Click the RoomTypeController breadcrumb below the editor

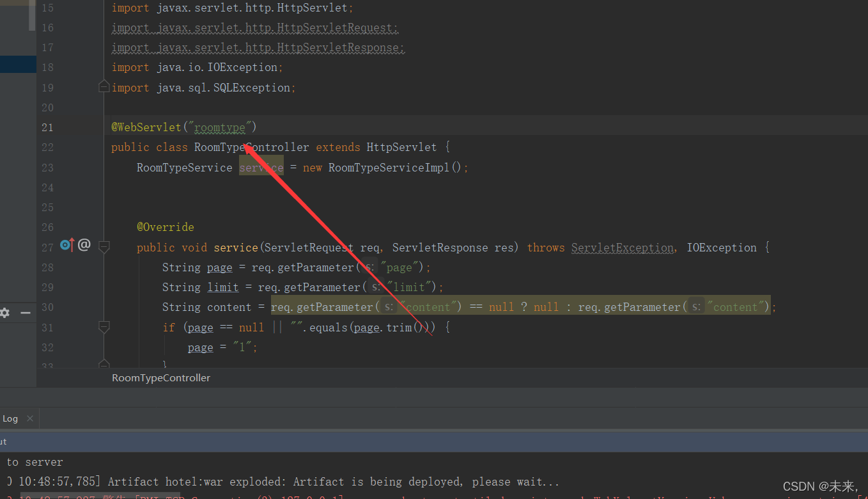[160, 377]
